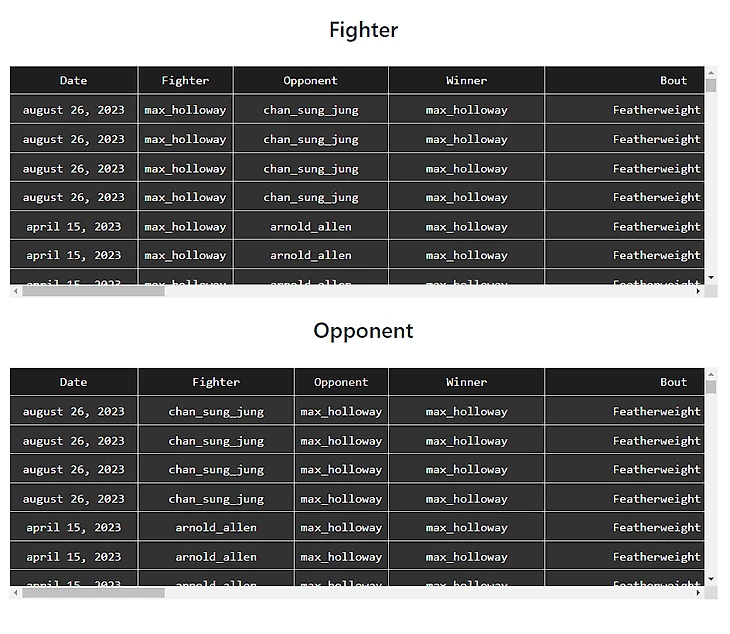Click Opponent table horizontal scrollbar thumb
Viewport: 730px width, 634px height.
tap(94, 593)
